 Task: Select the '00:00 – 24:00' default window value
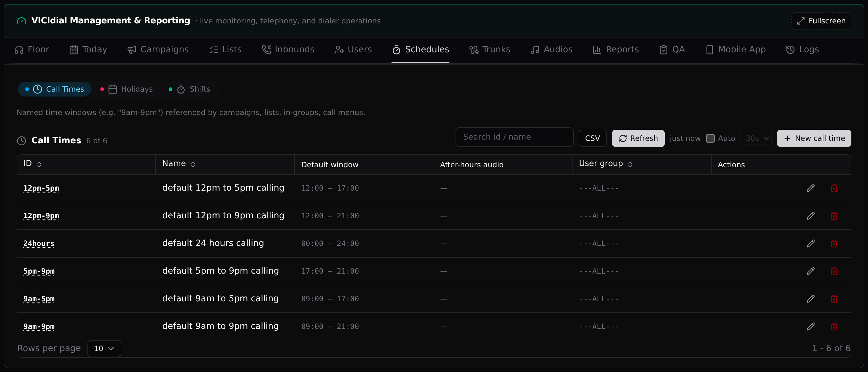pyautogui.click(x=330, y=243)
